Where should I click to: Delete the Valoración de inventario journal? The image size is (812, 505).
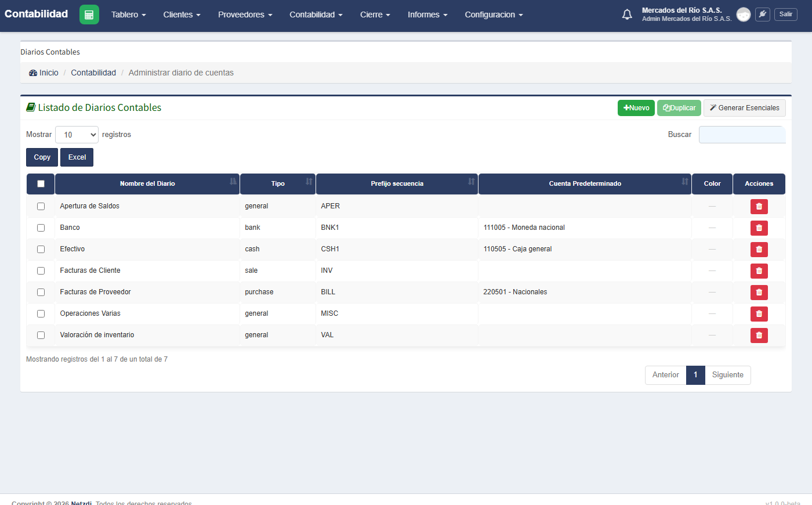tap(759, 336)
